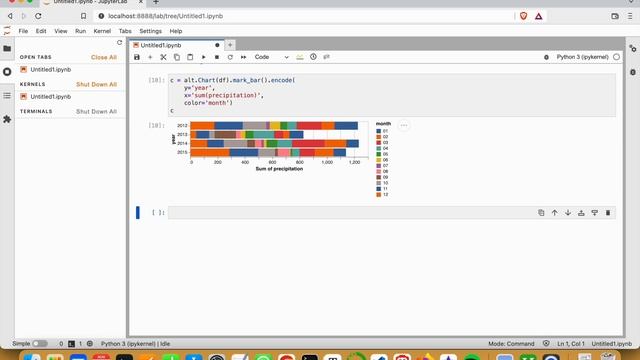Click month 05 legend color swatch
Viewport: 640px width, 360px height.
click(378, 154)
